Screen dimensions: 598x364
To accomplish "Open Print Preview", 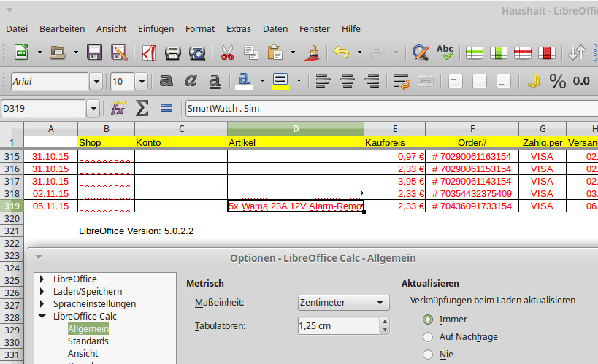I will (x=197, y=53).
